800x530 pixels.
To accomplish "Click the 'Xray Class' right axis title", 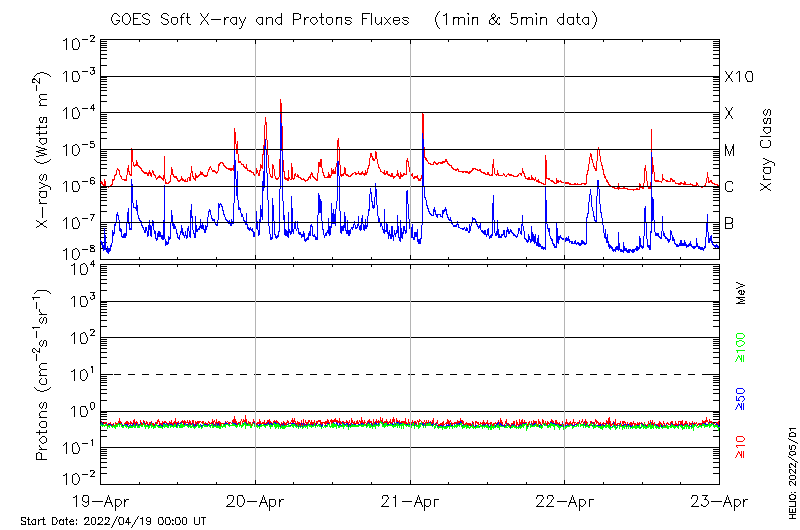I will pos(767,149).
